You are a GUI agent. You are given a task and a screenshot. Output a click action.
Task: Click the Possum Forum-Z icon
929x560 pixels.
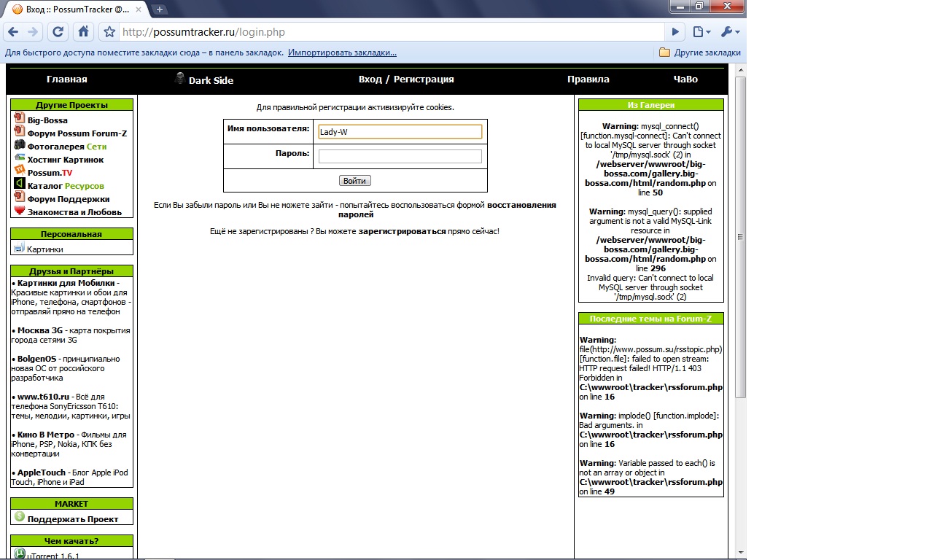pos(20,131)
